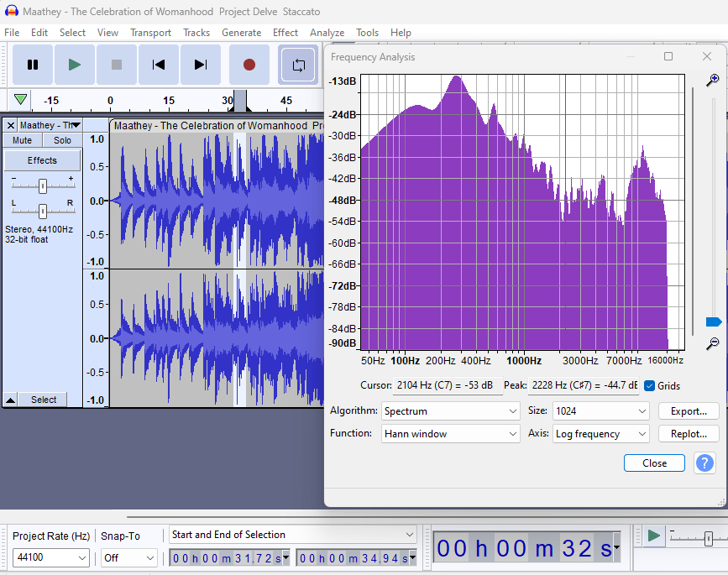The image size is (728, 575).
Task: Open the Help menu
Action: (401, 33)
